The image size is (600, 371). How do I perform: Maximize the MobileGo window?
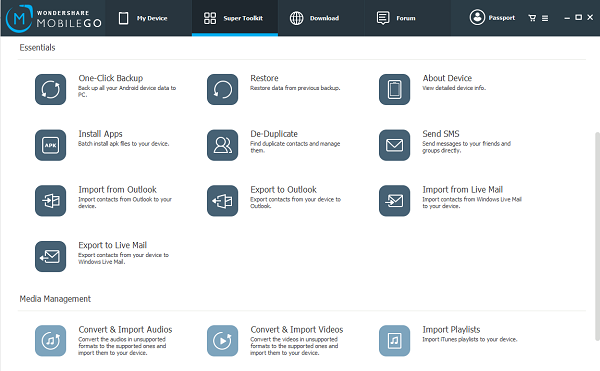[579, 18]
